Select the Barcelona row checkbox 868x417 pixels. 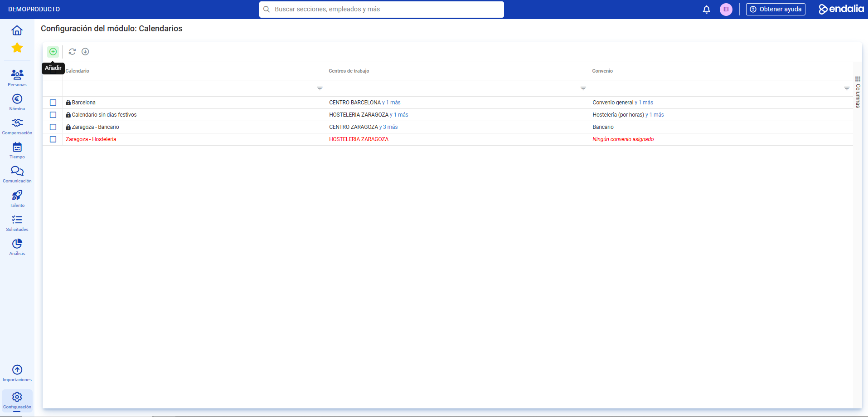(53, 103)
